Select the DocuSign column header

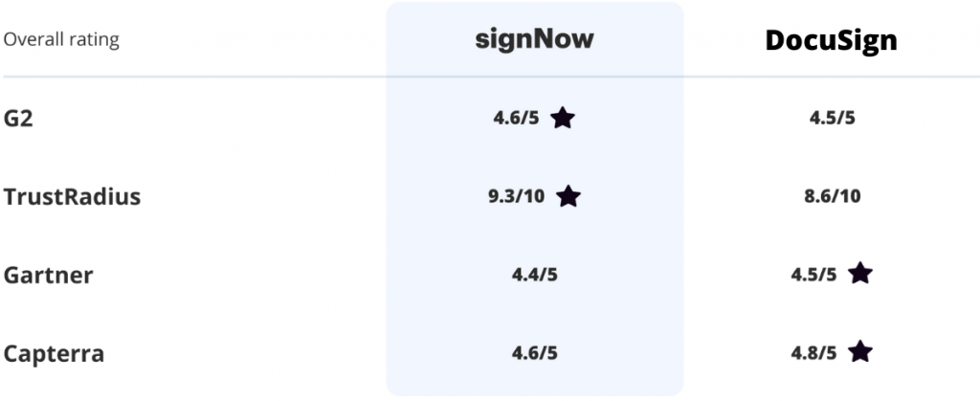(831, 41)
